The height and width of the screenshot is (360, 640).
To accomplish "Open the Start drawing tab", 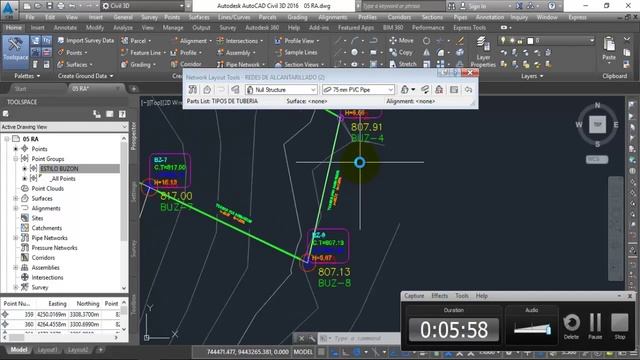I will (x=20, y=89).
